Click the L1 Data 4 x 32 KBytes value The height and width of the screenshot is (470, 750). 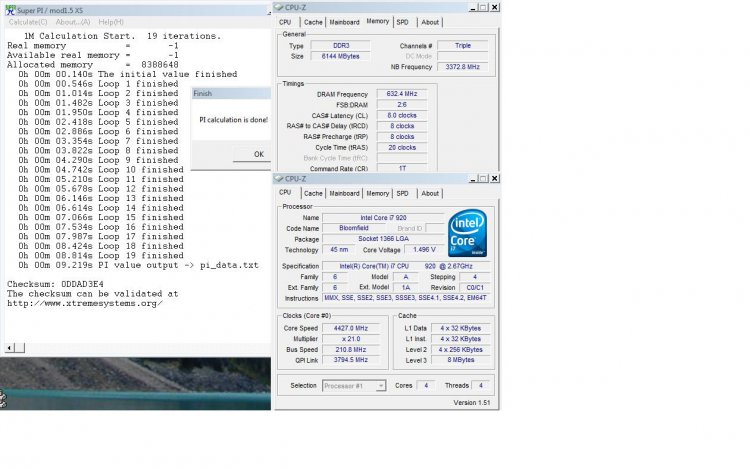(x=461, y=328)
